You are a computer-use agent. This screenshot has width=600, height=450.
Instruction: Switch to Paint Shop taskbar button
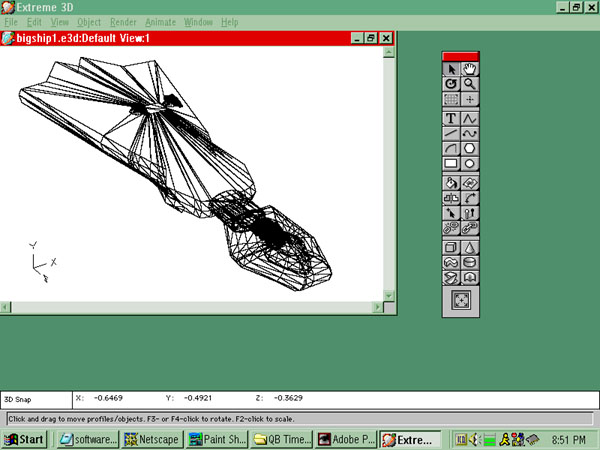click(x=216, y=439)
